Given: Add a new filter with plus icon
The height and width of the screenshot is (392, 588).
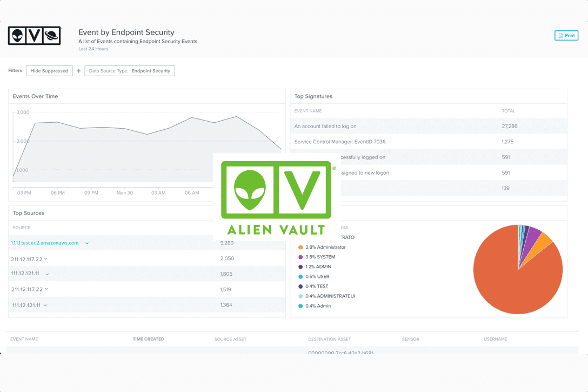Looking at the screenshot, I should click(78, 71).
